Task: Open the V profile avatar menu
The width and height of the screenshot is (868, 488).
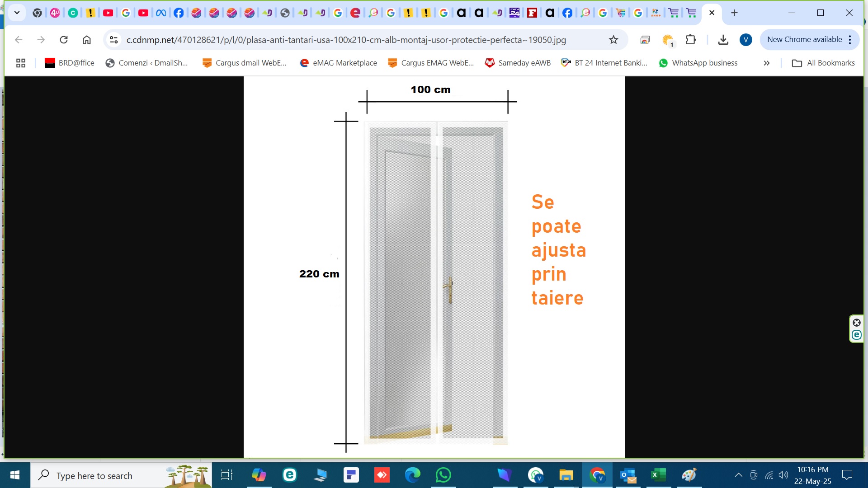Action: pyautogui.click(x=746, y=40)
